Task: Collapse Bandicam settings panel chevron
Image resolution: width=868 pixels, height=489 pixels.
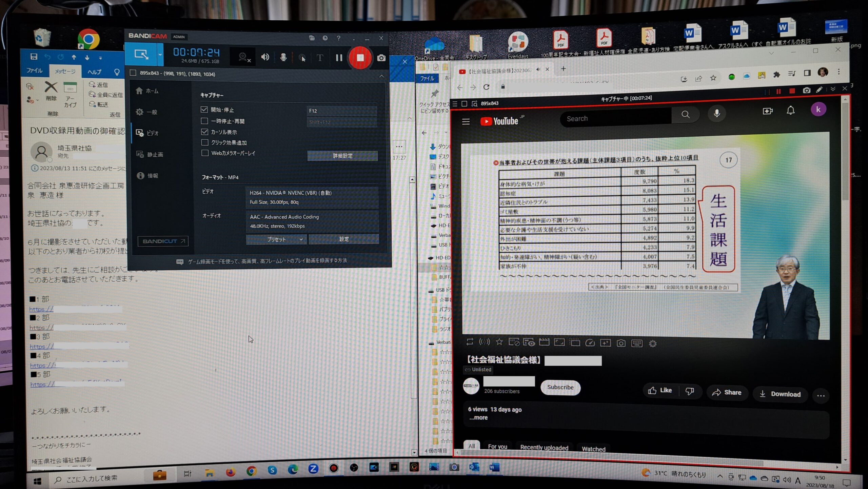Action: tap(381, 76)
